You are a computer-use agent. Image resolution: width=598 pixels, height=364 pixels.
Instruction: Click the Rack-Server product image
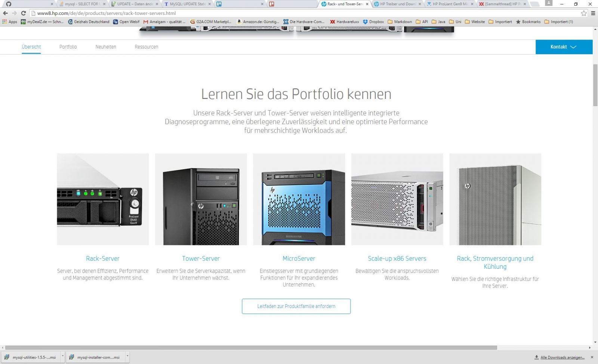(103, 199)
